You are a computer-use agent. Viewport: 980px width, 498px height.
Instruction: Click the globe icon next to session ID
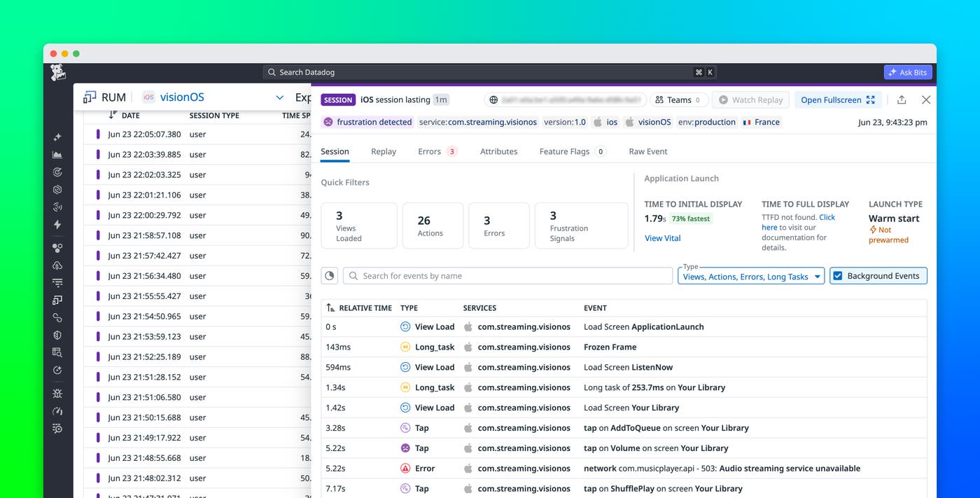click(x=493, y=100)
